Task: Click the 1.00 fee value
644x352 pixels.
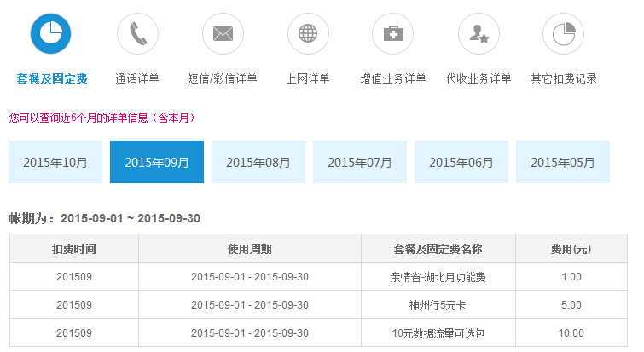Action: click(571, 277)
